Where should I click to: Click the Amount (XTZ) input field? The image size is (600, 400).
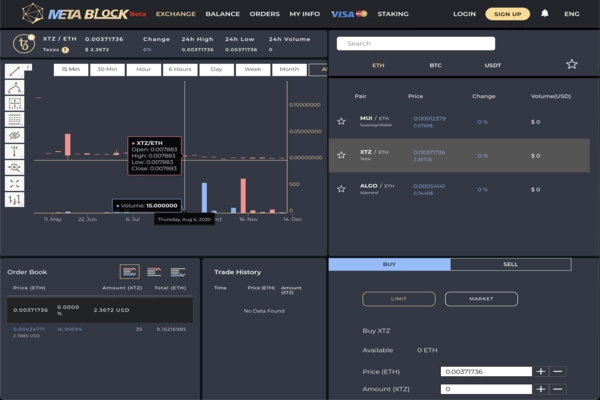(x=486, y=389)
